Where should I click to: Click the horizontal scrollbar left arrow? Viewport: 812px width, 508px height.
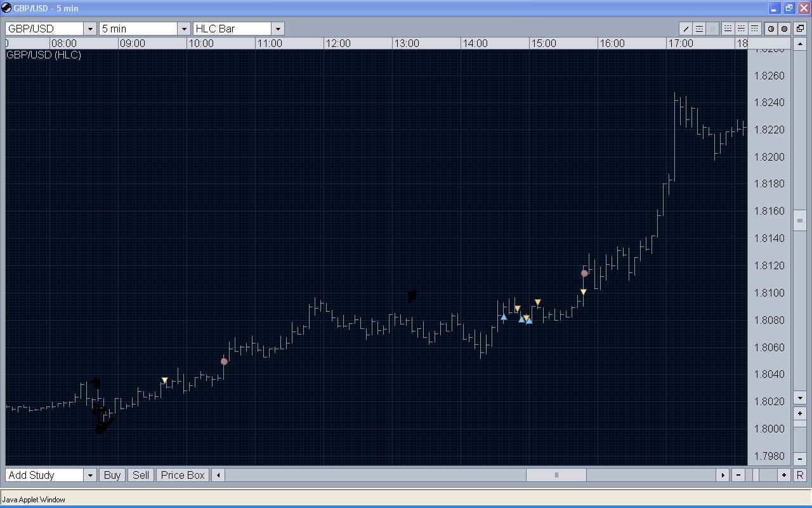(x=218, y=475)
